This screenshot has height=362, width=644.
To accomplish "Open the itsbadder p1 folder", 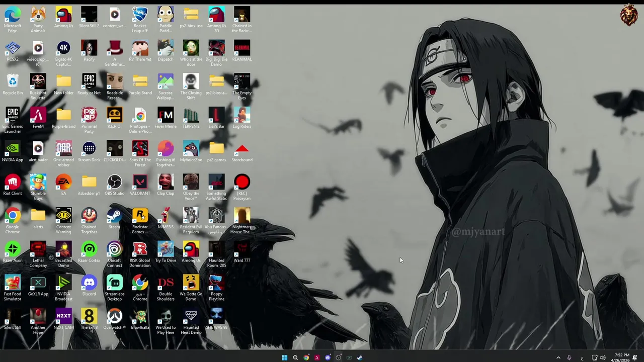I will (x=89, y=185).
